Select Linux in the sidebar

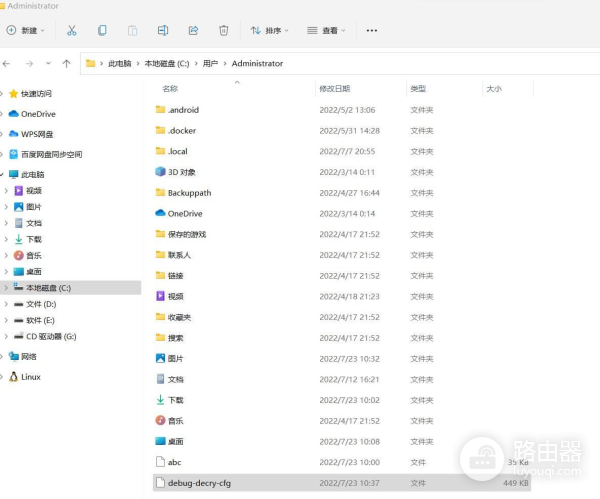click(31, 377)
